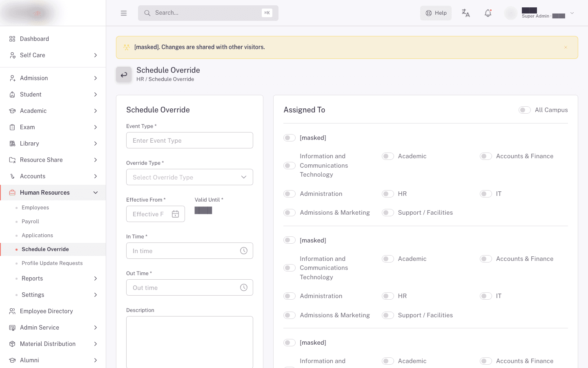The width and height of the screenshot is (588, 368).
Task: Click the Self Care person icon
Action: 12,55
